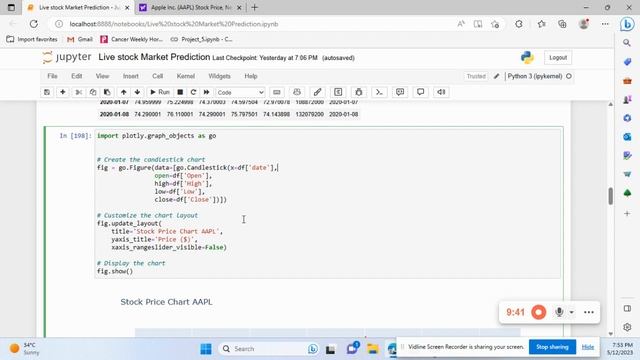Click the taskbar Search box

(x=269, y=349)
